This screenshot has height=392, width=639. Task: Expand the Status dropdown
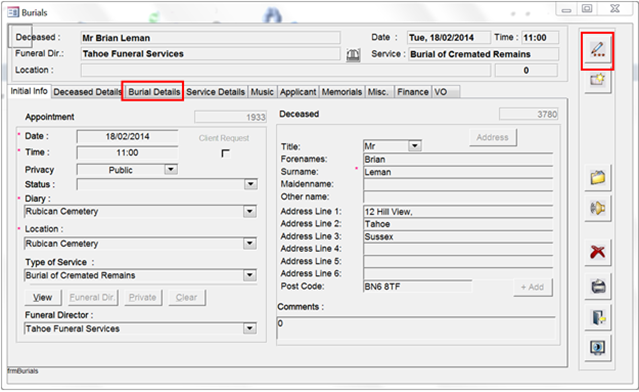click(250, 184)
